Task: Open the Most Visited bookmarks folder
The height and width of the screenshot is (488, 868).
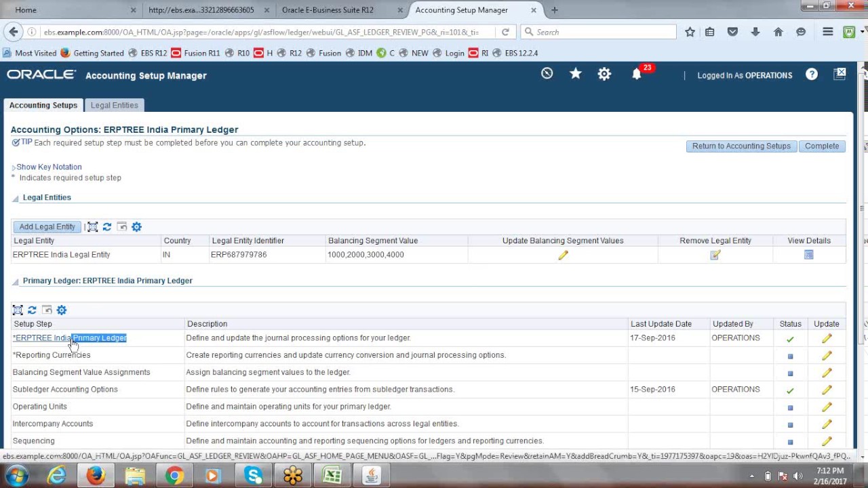Action: 30,53
